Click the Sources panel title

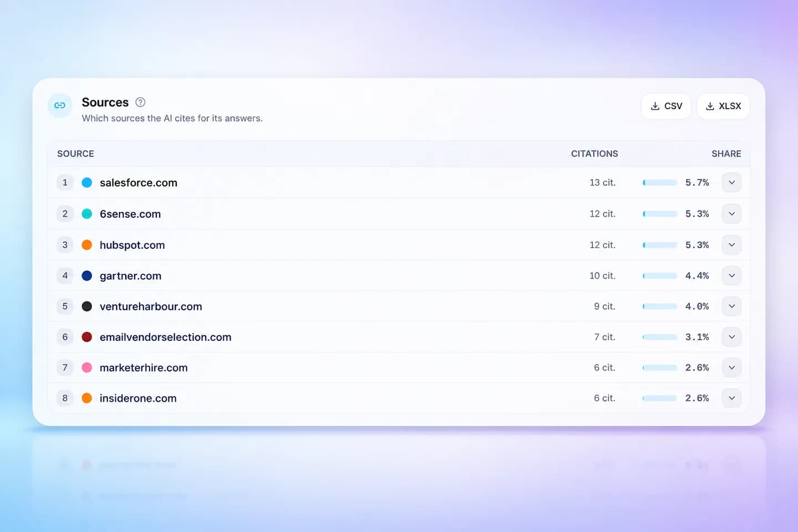(105, 102)
